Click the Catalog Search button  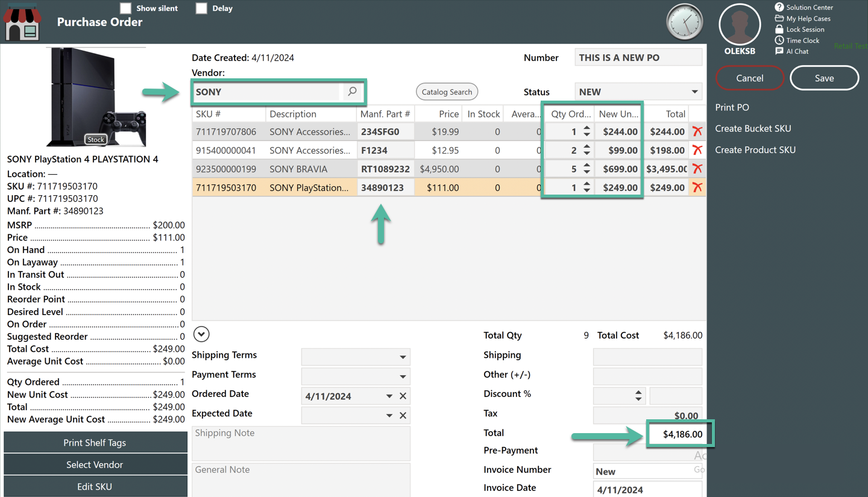click(447, 92)
